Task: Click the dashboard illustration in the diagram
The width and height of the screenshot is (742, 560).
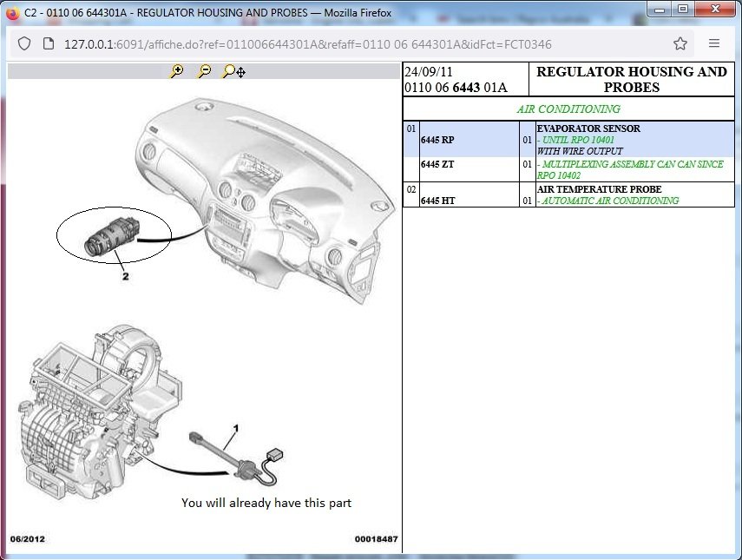Action: click(265, 199)
